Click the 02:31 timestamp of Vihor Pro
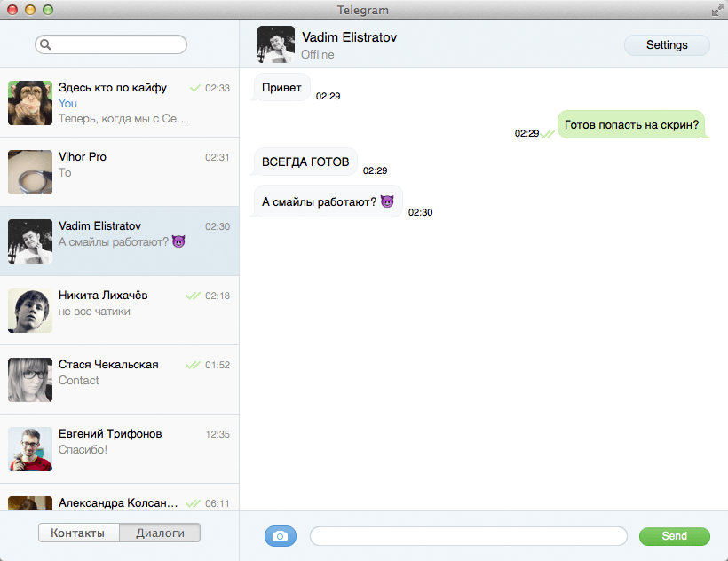728x561 pixels. (218, 157)
